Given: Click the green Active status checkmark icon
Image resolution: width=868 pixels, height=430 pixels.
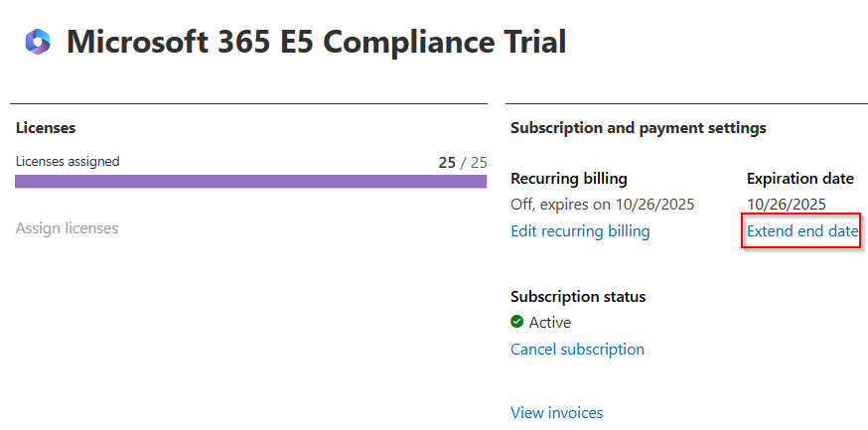Looking at the screenshot, I should [516, 322].
